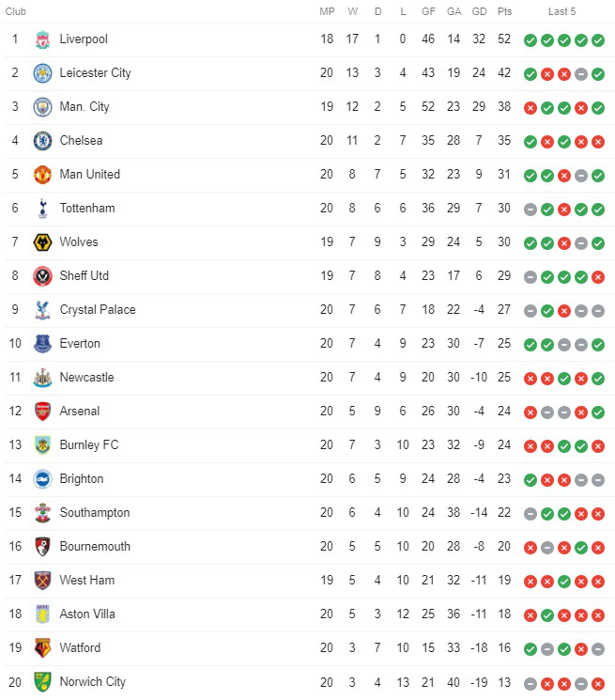
Task: Click Crystal Palace's latest draw indicator
Action: pyautogui.click(x=598, y=311)
